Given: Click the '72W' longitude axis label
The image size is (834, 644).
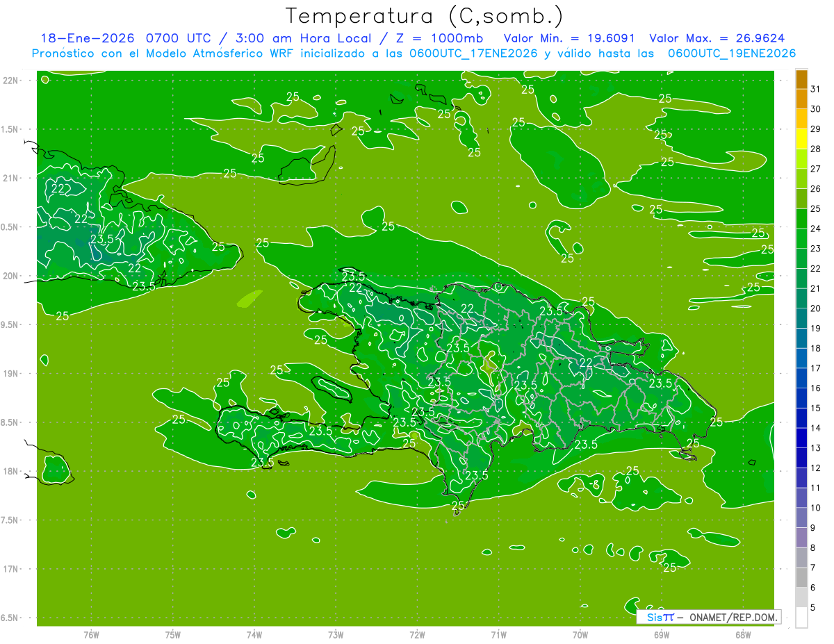Looking at the screenshot, I should pos(417,635).
